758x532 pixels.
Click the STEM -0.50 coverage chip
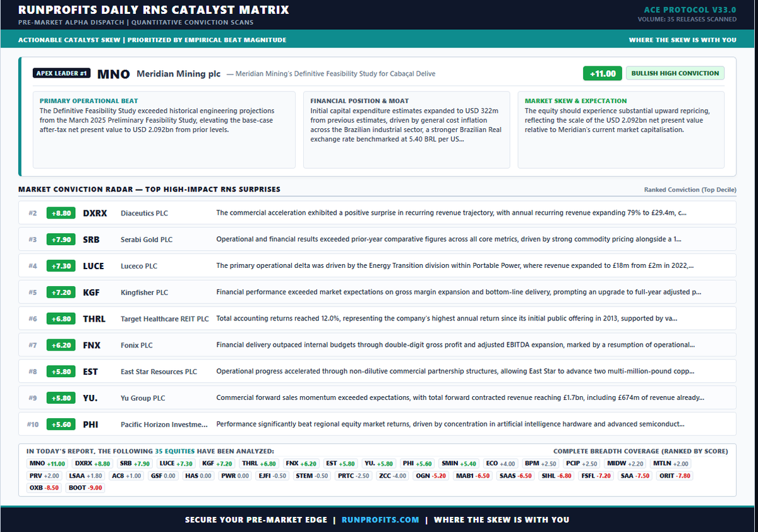tap(311, 476)
